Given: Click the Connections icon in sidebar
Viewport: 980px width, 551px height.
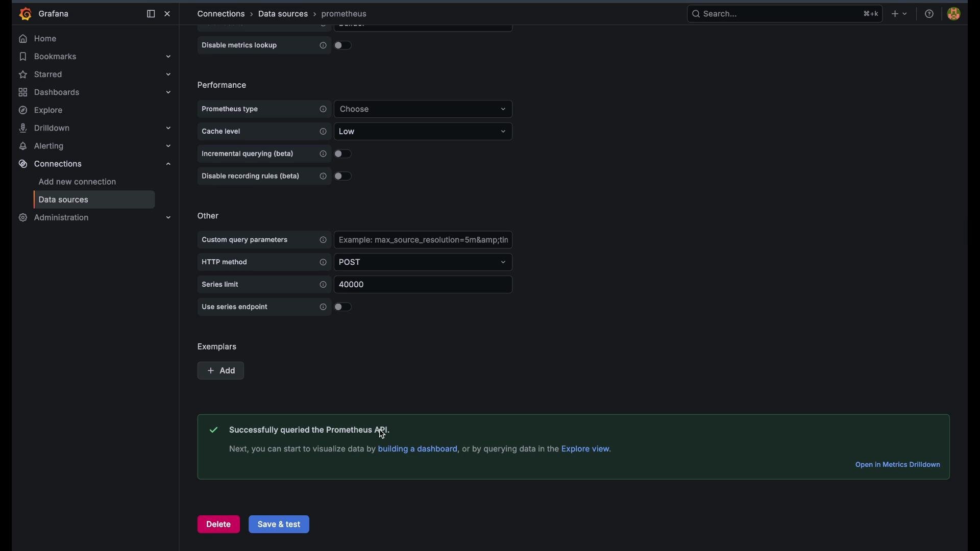Looking at the screenshot, I should tap(23, 165).
